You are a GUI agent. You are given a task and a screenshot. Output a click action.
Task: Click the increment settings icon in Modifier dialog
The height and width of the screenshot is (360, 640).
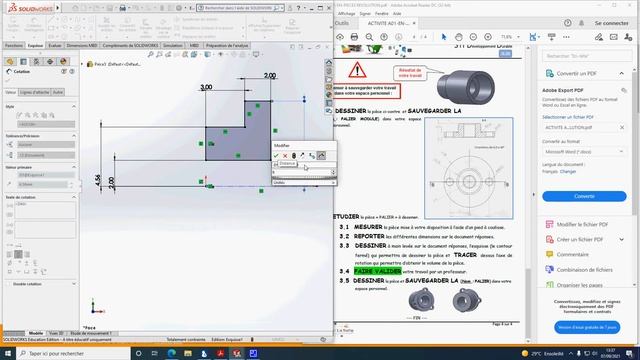click(312, 156)
